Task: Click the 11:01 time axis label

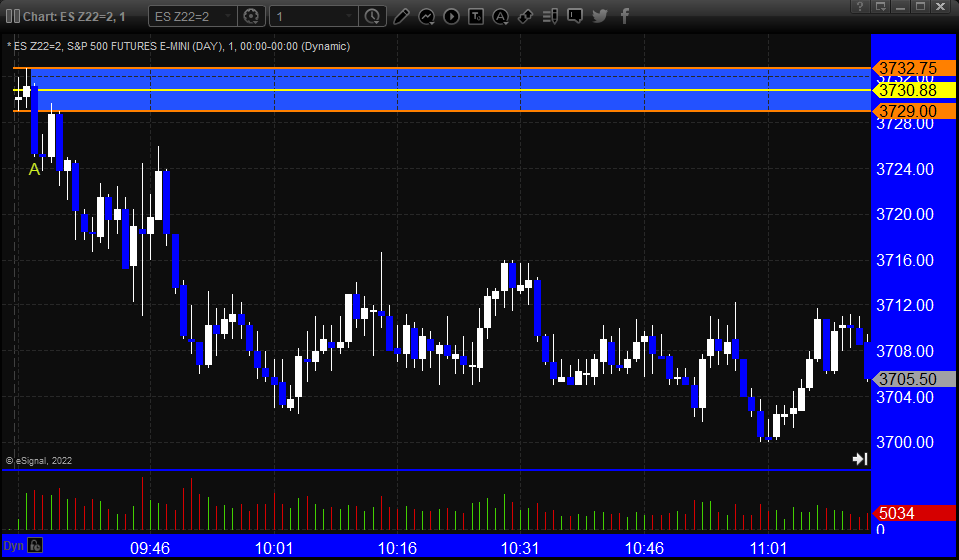Action: [x=769, y=548]
